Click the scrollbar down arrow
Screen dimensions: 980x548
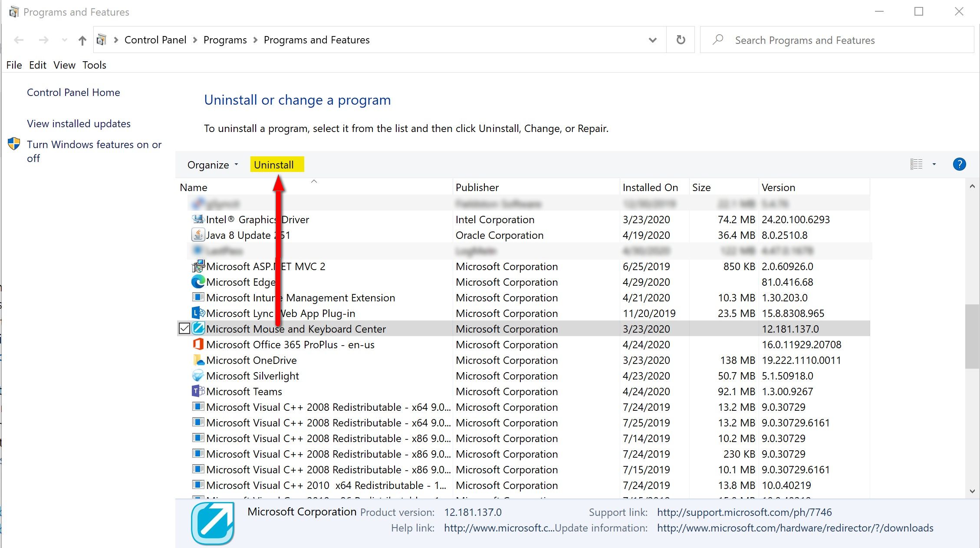(x=972, y=491)
